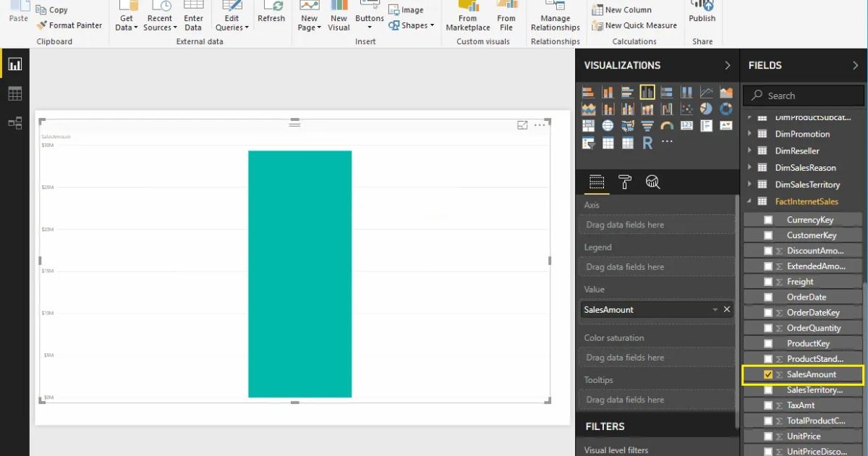This screenshot has width=868, height=456.
Task: Select the R script visual
Action: 647,143
